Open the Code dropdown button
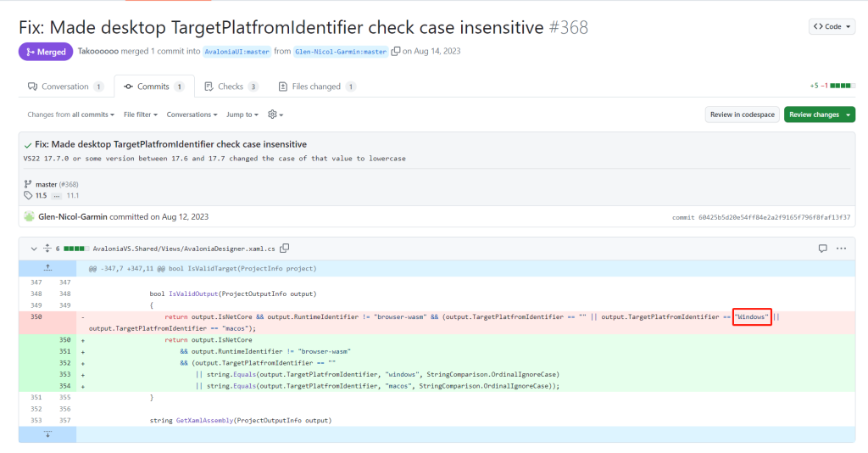 click(x=832, y=26)
